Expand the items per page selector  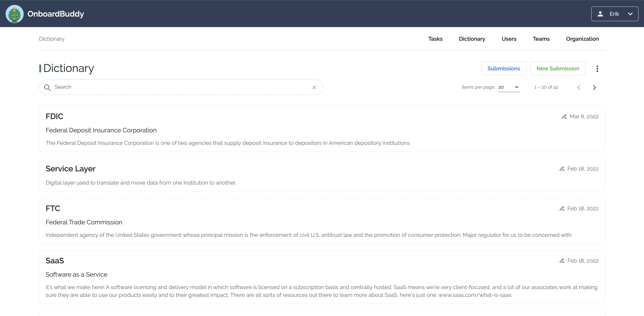[x=509, y=87]
